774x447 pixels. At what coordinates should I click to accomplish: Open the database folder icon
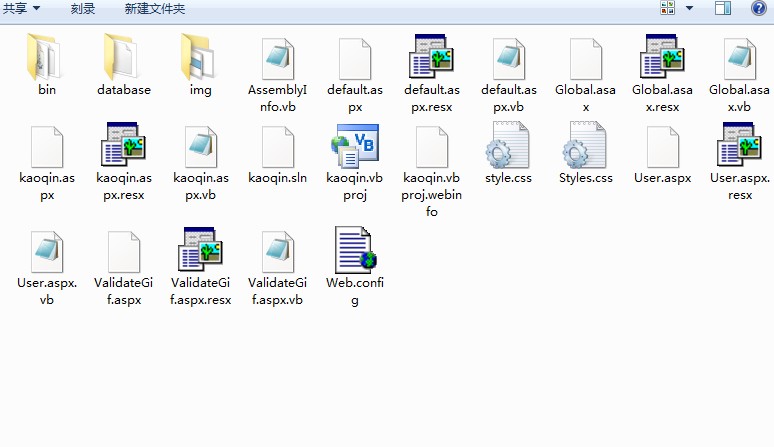tap(122, 57)
